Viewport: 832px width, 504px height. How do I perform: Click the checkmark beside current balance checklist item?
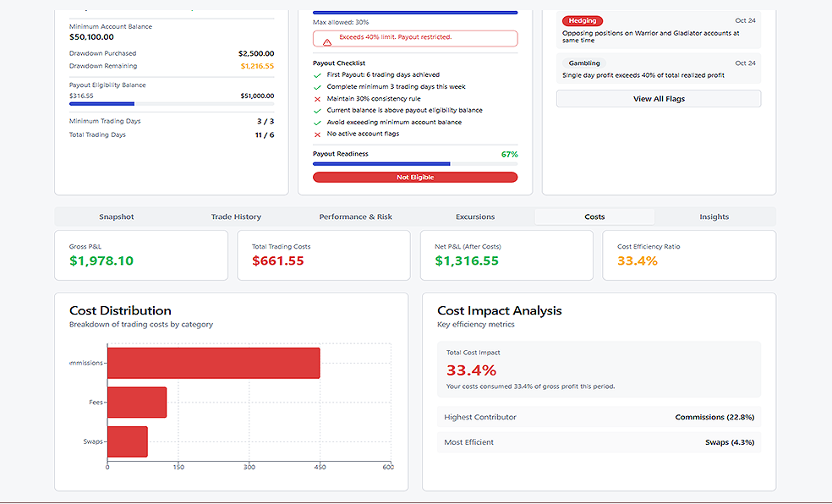[x=318, y=111]
